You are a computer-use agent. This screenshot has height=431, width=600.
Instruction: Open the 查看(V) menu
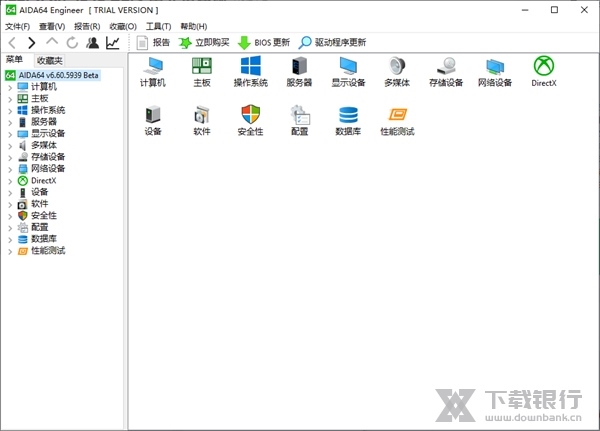(x=52, y=26)
